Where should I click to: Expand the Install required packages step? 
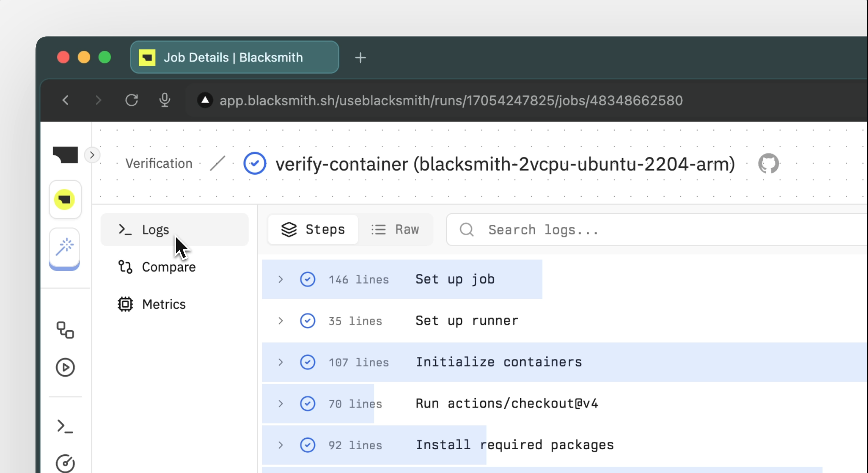point(281,445)
